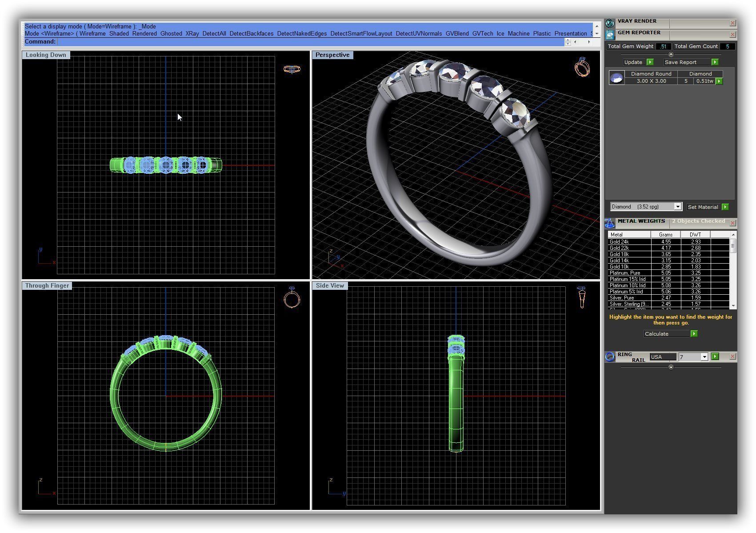Click the command history scroll-up arrow
Viewport: 756px width, 533px height.
point(596,26)
